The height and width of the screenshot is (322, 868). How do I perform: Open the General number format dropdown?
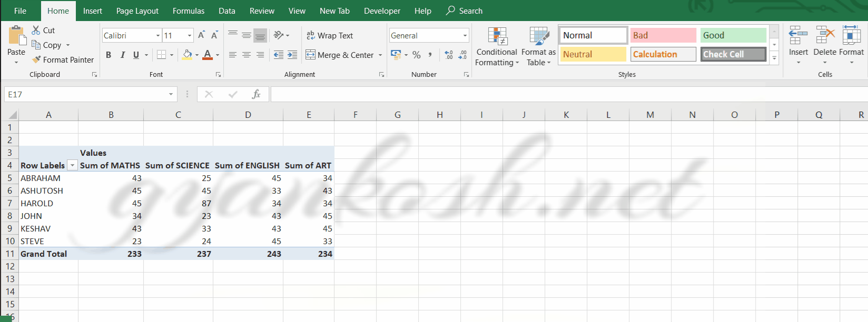click(x=465, y=35)
